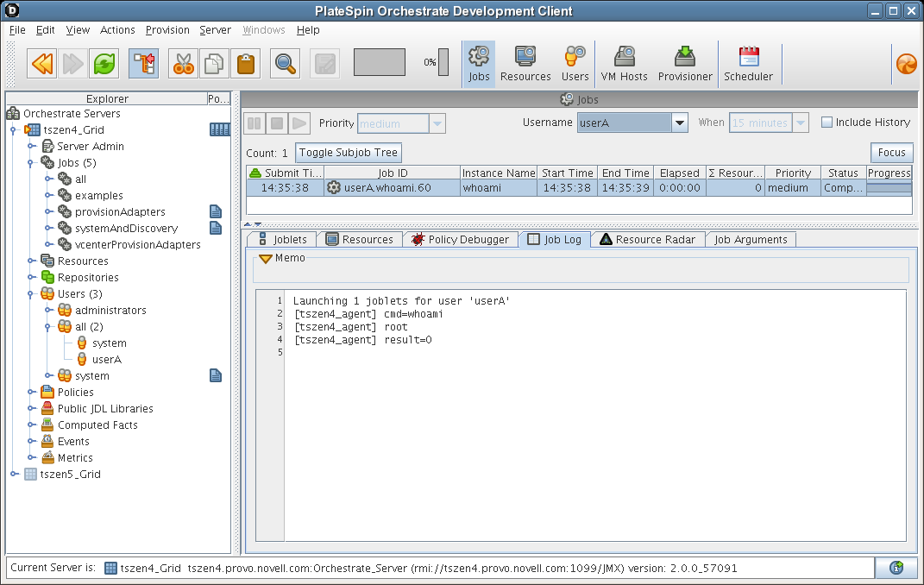Switch to the lower-pane Resources tab
The width and height of the screenshot is (924, 585).
[360, 240]
